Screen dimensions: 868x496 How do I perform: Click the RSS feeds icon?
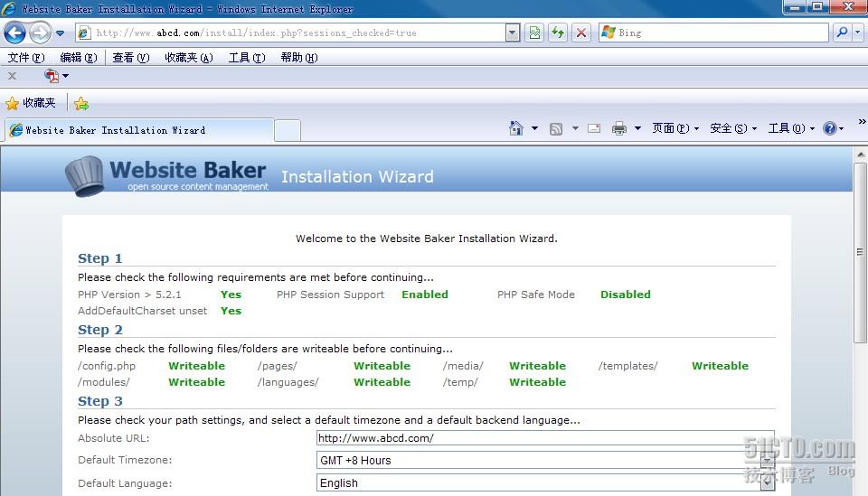point(556,129)
